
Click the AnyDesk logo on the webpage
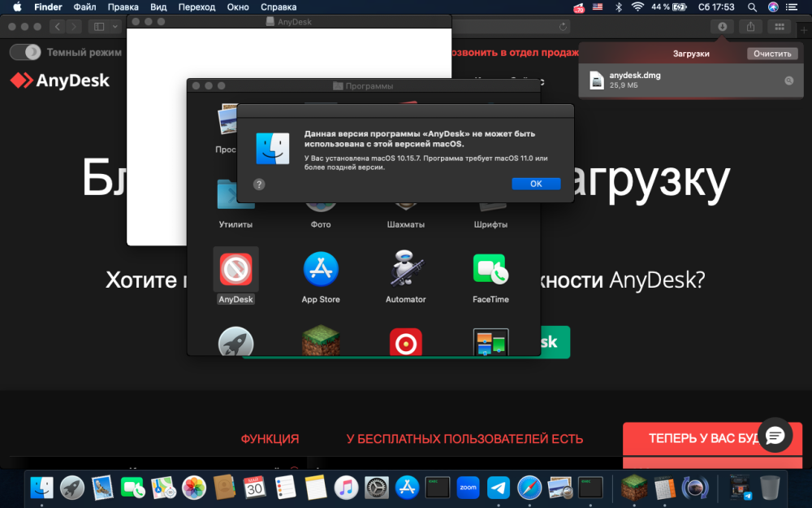[60, 80]
